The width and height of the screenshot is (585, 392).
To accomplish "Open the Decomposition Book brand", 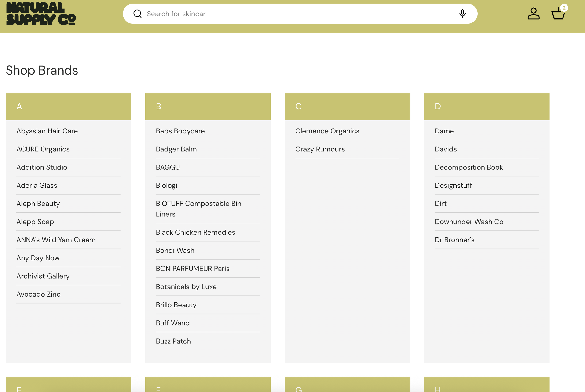I will (x=469, y=167).
